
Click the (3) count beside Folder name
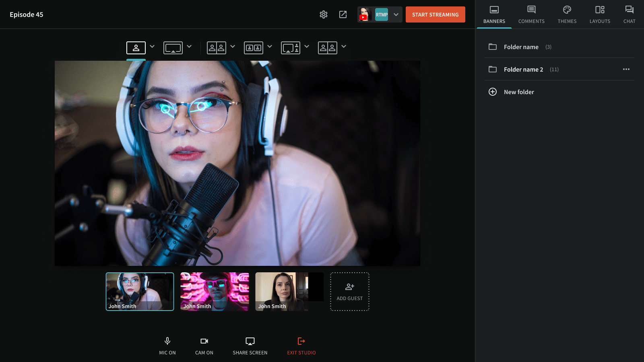tap(549, 47)
